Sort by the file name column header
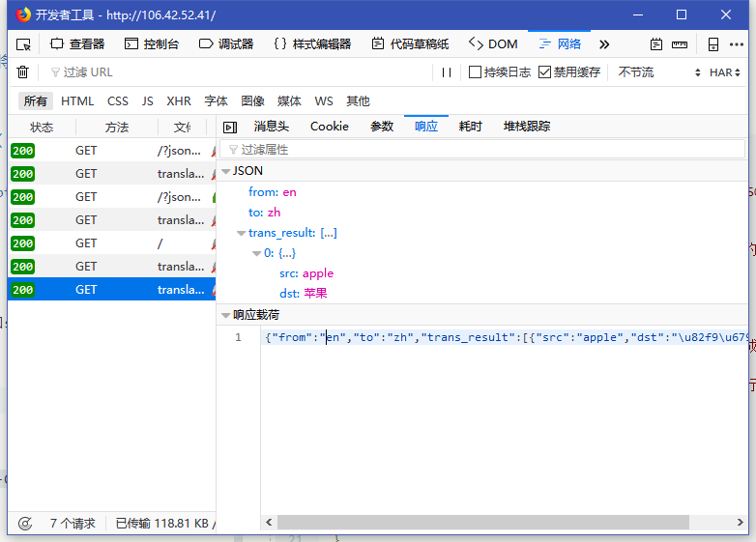The image size is (756, 542). [x=183, y=128]
